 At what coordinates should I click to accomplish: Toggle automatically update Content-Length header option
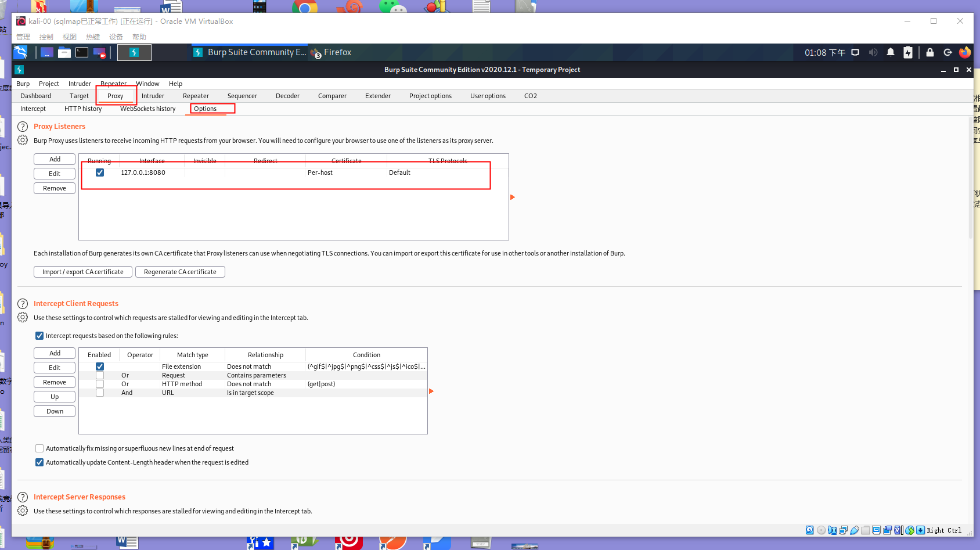[x=39, y=462]
